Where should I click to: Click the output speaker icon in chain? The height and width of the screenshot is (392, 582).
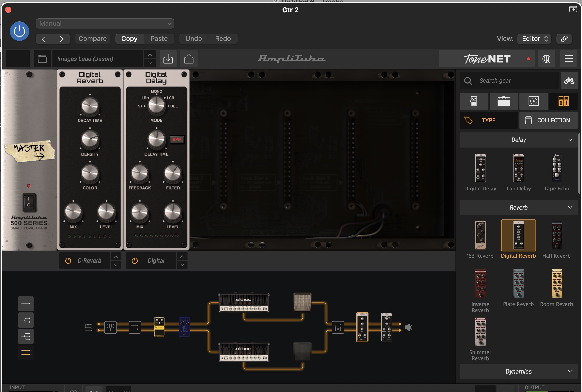click(x=408, y=327)
